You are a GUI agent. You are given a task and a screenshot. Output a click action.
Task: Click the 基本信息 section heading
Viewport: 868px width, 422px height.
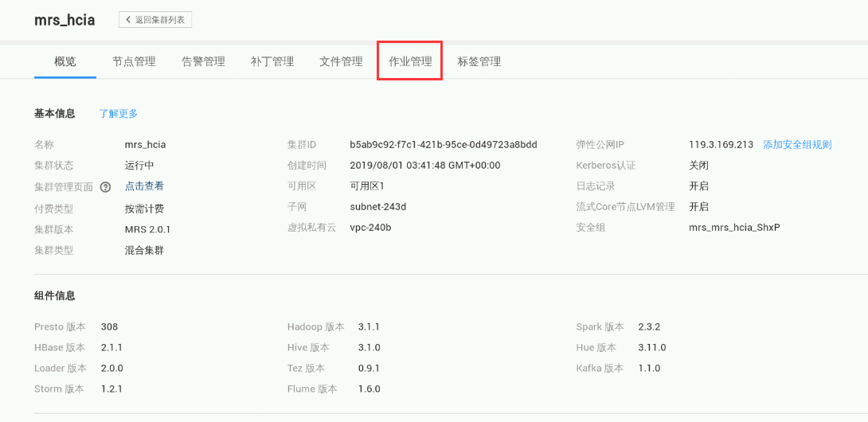(55, 114)
